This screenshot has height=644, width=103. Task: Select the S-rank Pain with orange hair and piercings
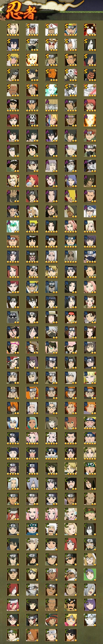32,90
